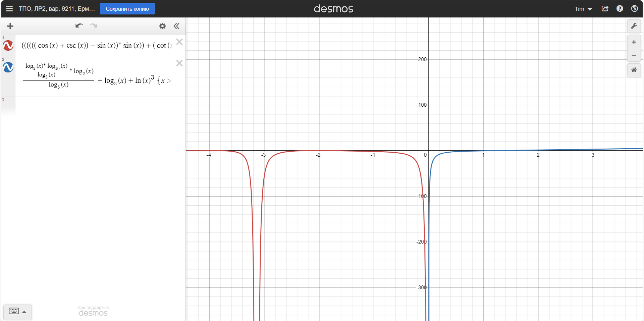Click the redo arrow
644x321 pixels.
pyautogui.click(x=94, y=26)
